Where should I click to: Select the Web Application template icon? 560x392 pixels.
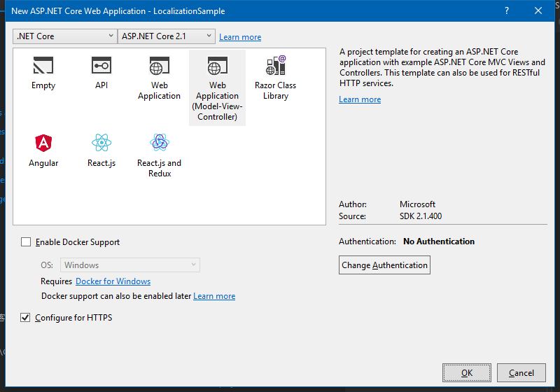coord(159,66)
